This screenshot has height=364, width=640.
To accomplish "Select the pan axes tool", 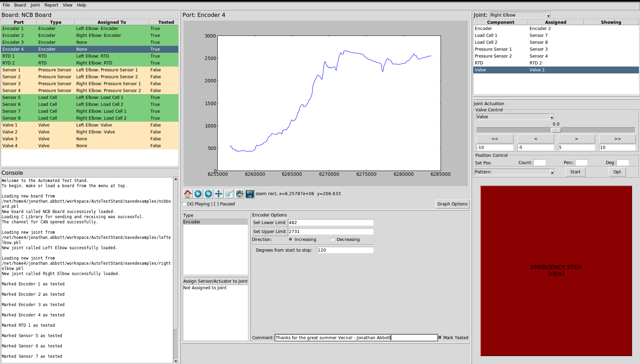I will [x=219, y=194].
